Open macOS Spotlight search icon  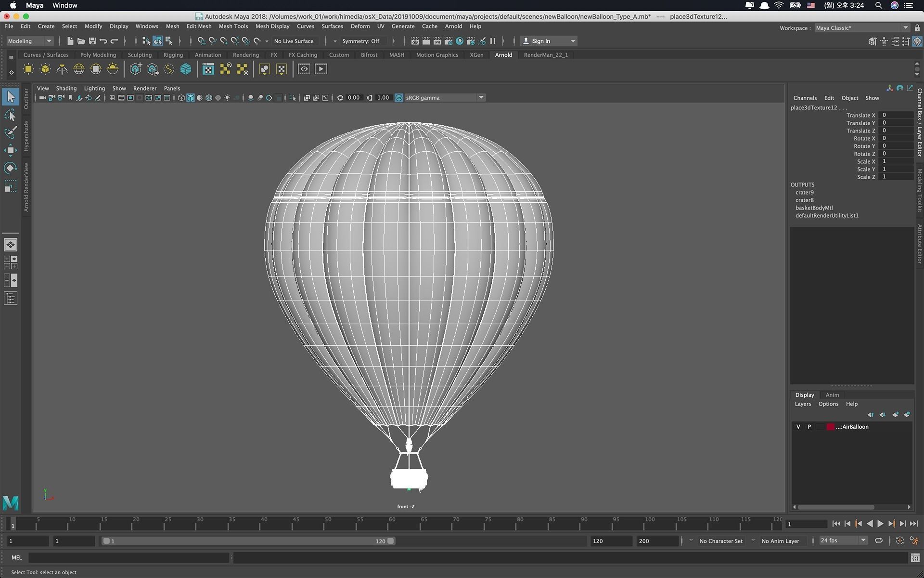coord(879,5)
